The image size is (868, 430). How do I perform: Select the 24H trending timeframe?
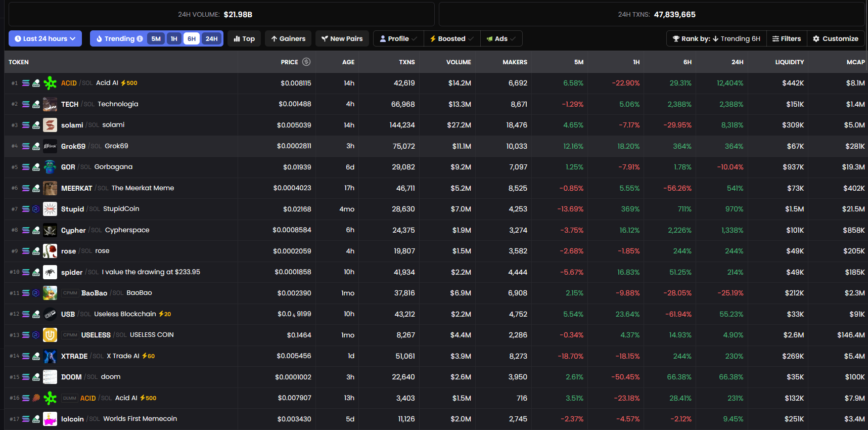(x=212, y=38)
